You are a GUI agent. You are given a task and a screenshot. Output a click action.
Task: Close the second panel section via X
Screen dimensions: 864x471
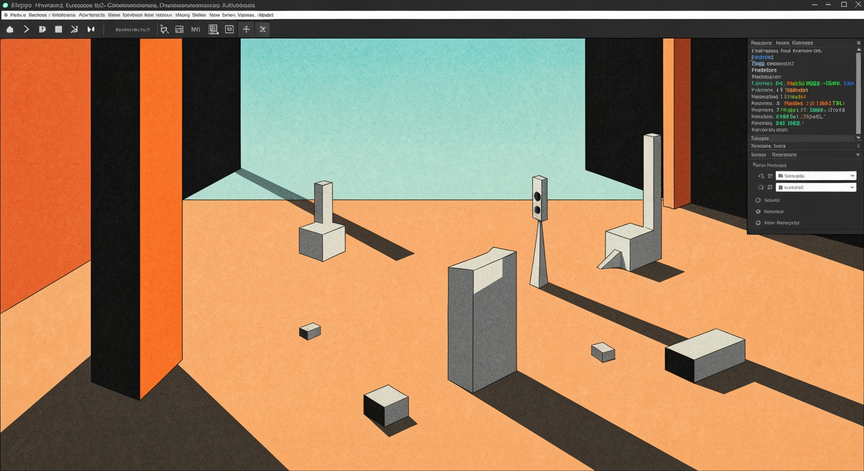[858, 146]
